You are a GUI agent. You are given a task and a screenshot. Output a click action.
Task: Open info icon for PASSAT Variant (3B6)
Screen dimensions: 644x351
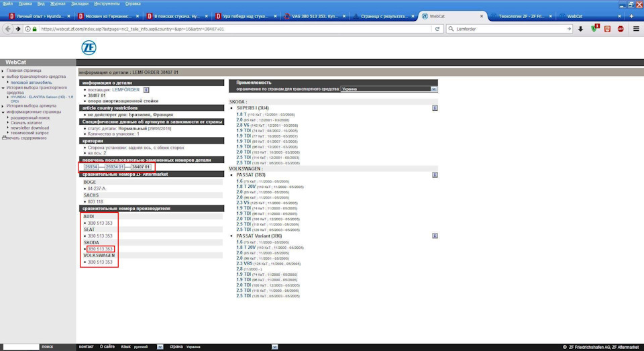point(435,236)
